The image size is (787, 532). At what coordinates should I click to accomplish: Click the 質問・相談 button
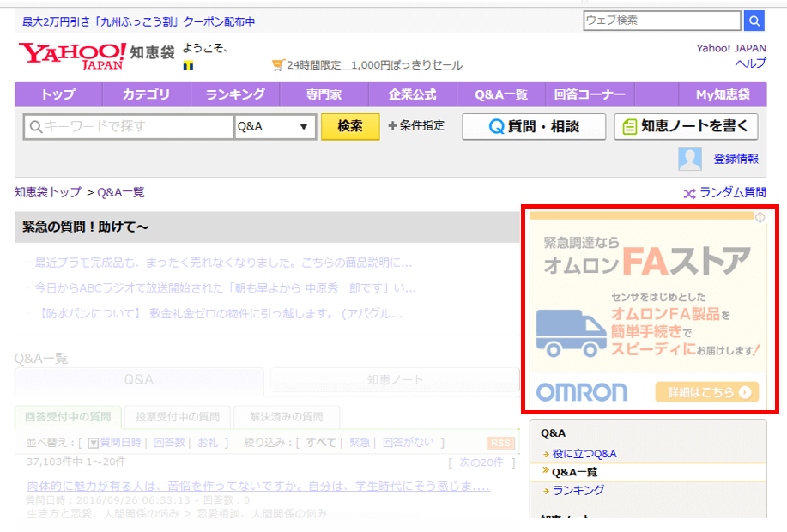pos(534,126)
